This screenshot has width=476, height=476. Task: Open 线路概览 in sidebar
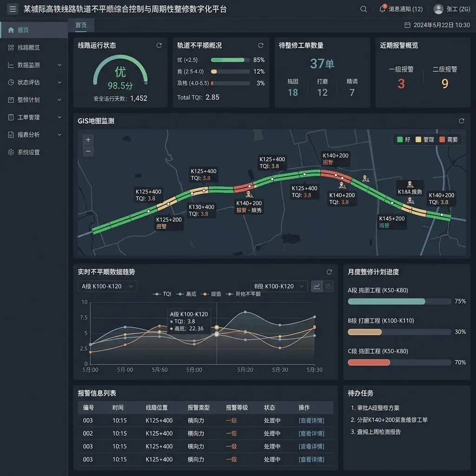tap(33, 47)
